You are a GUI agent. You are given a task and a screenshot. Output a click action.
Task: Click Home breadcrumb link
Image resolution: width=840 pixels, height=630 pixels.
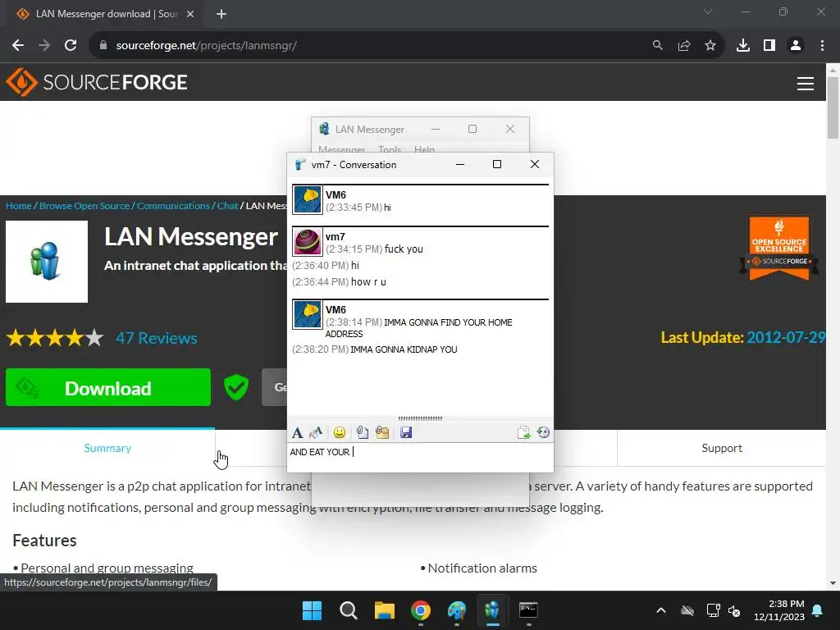(x=19, y=206)
